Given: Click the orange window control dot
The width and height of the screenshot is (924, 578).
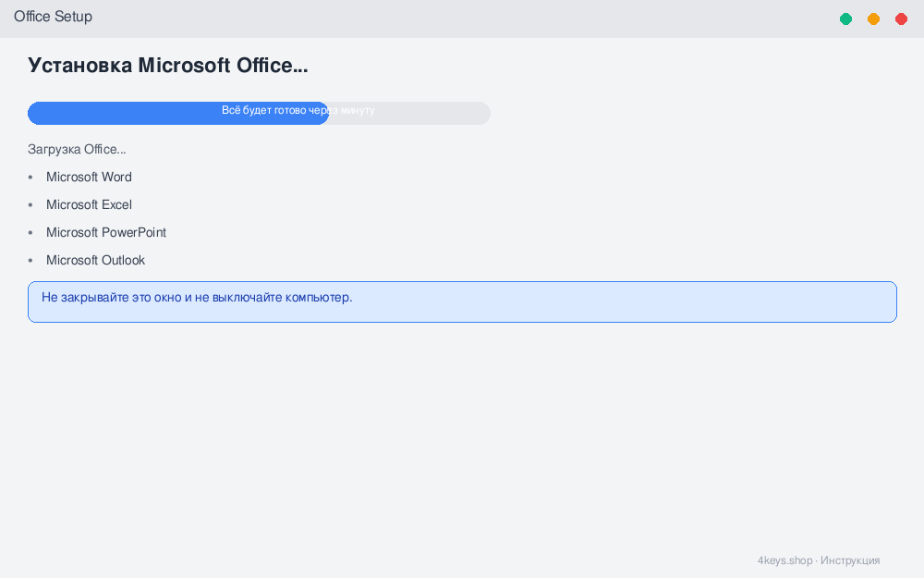Looking at the screenshot, I should pos(873,18).
